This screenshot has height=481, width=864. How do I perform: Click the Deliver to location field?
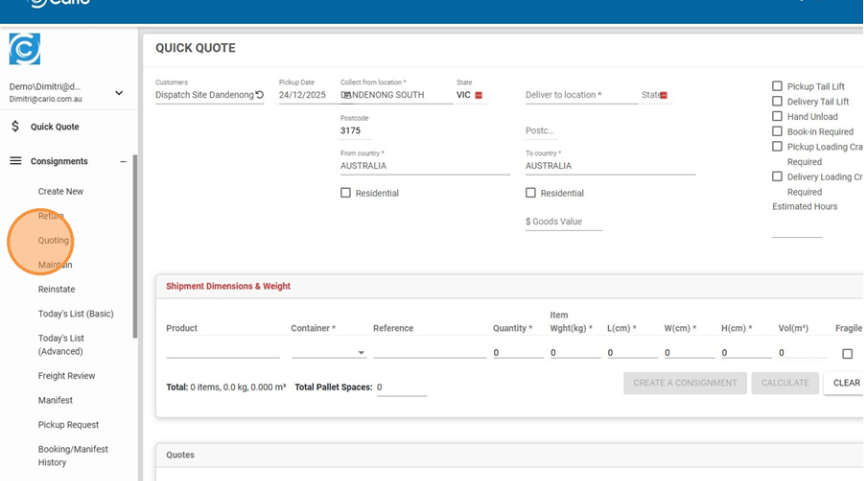click(580, 95)
